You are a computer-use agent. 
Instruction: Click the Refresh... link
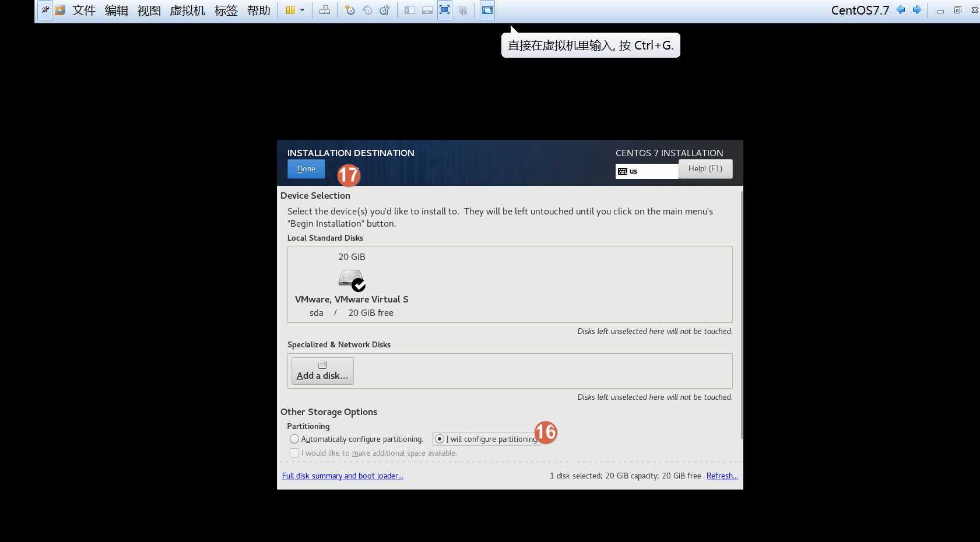click(x=722, y=476)
